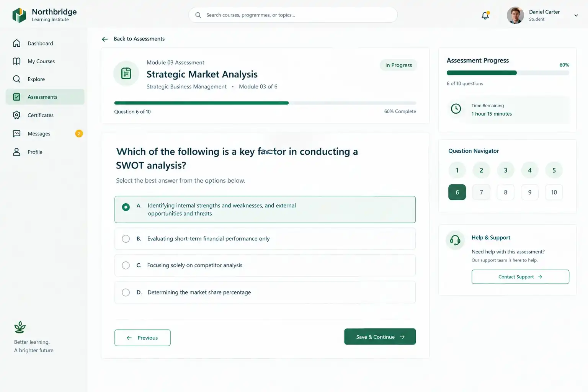The height and width of the screenshot is (392, 588).
Task: Click the Assessments checkmark icon
Action: (x=16, y=97)
